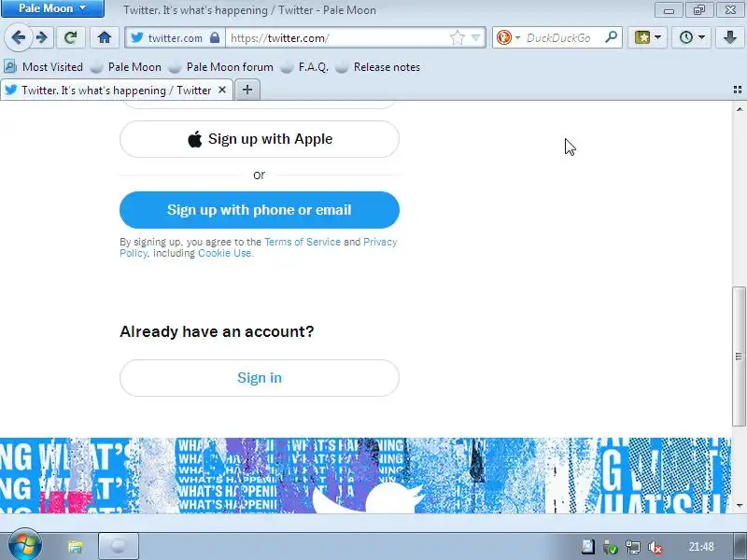Open the history clock button

[x=686, y=37]
